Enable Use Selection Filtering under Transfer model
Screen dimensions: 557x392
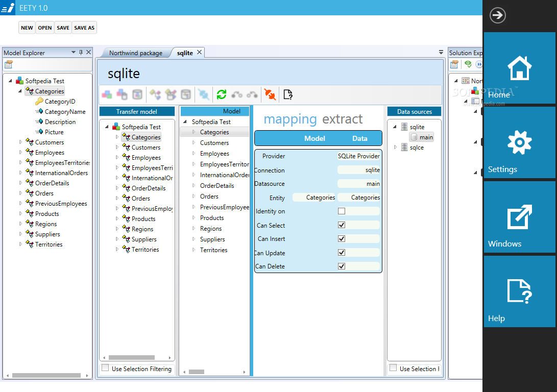[105, 368]
